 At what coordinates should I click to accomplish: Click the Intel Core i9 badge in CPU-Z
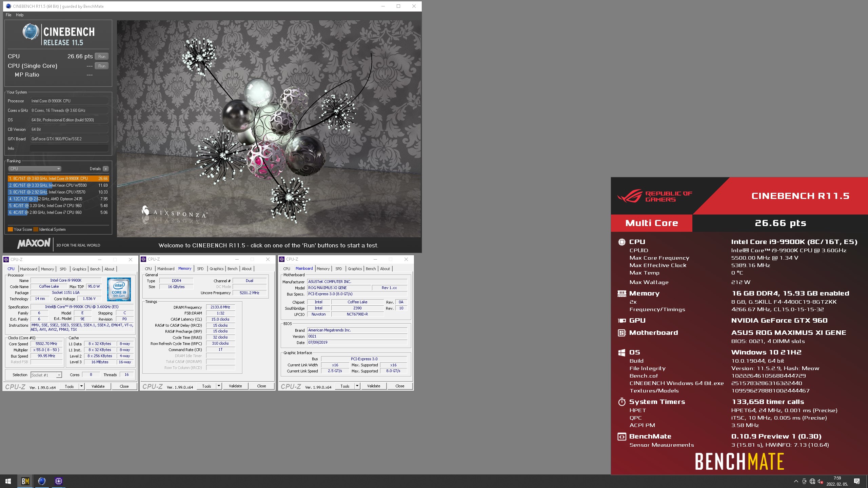click(x=119, y=290)
